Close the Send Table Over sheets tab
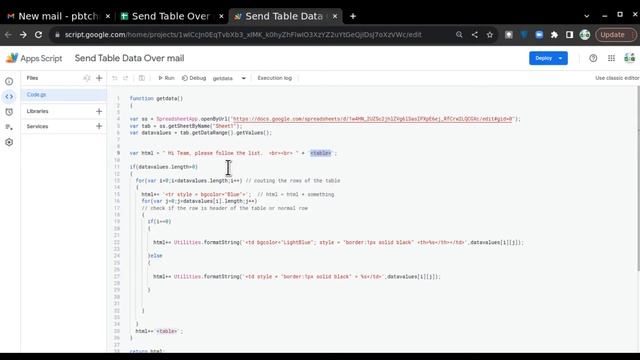The image size is (640, 360). (x=221, y=16)
